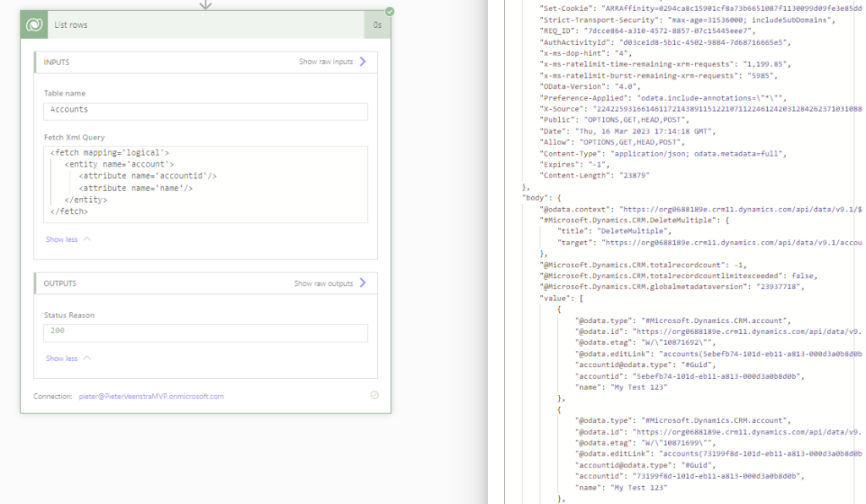866x504 pixels.
Task: Click the totalrecordcountlimitexceeded false line
Action: tap(678, 276)
